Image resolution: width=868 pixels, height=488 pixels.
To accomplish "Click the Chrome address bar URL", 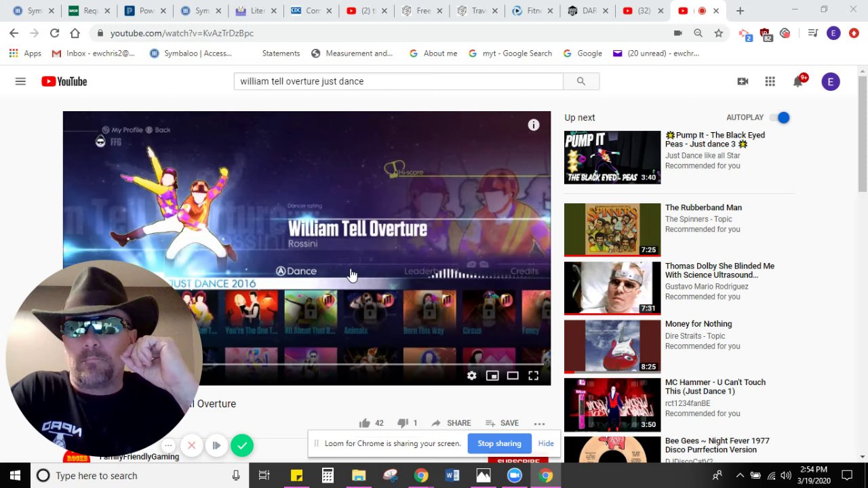I will (182, 33).
